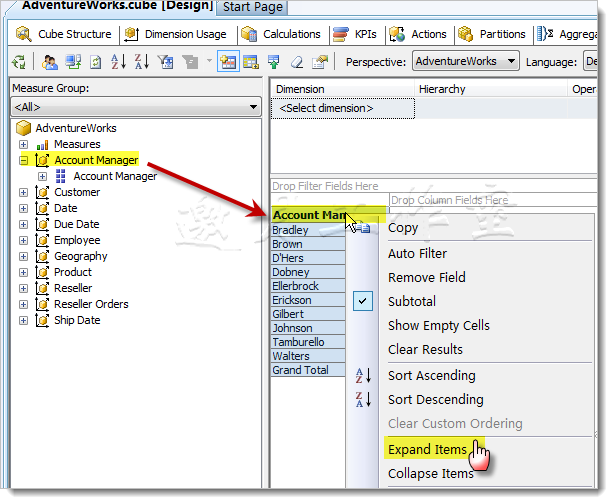Click the AutoFilter funnel toolbar icon
Screen dimensions: 613x504
coord(165,62)
